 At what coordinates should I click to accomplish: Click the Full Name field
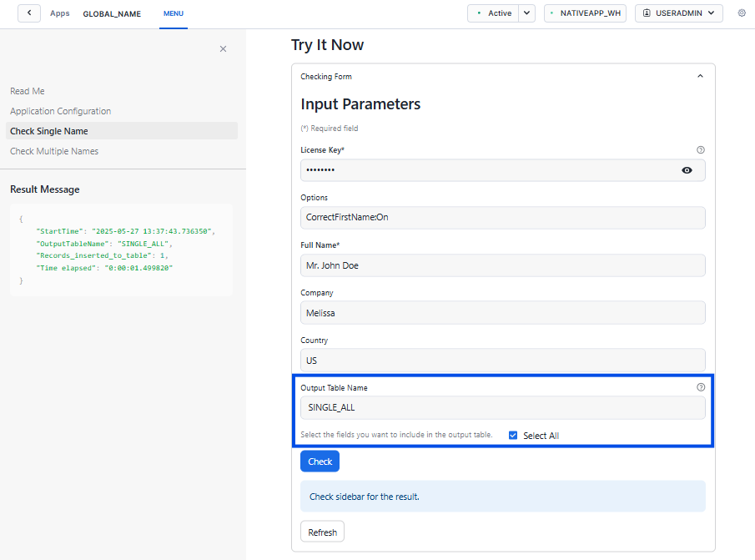coord(503,265)
